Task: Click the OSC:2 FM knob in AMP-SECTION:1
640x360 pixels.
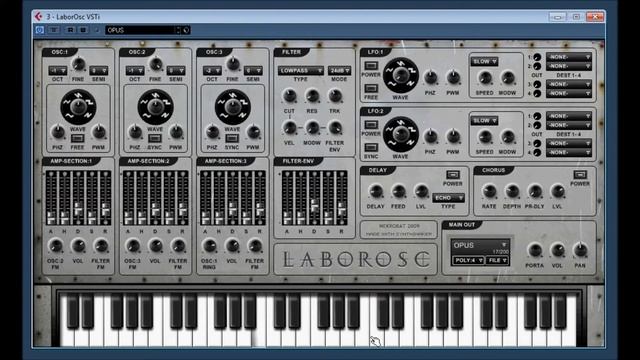Action: coord(55,246)
